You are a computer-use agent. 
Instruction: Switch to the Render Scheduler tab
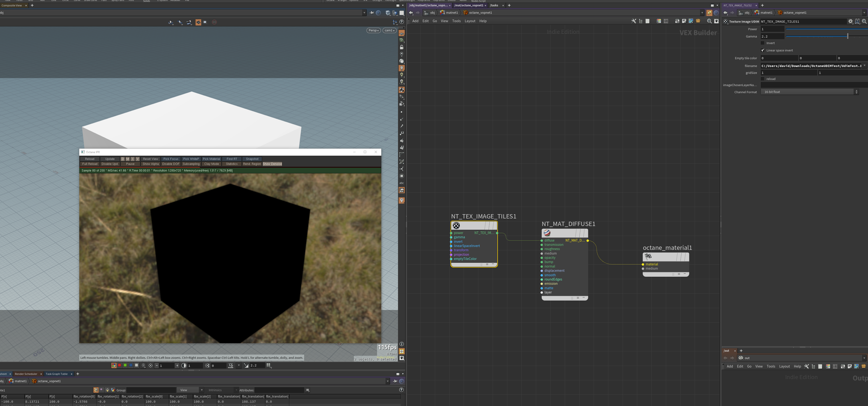pyautogui.click(x=26, y=374)
